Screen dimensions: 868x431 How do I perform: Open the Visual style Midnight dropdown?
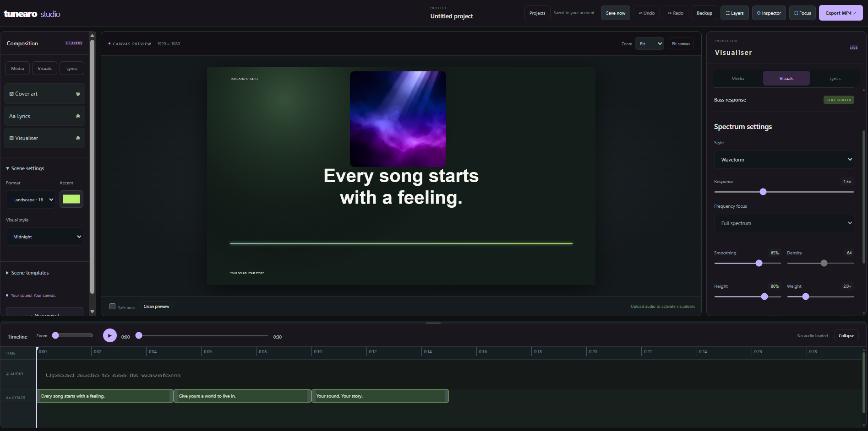[44, 237]
